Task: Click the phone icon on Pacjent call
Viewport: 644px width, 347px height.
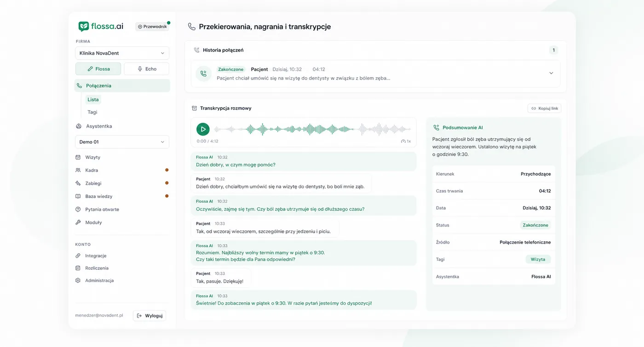Action: click(203, 74)
